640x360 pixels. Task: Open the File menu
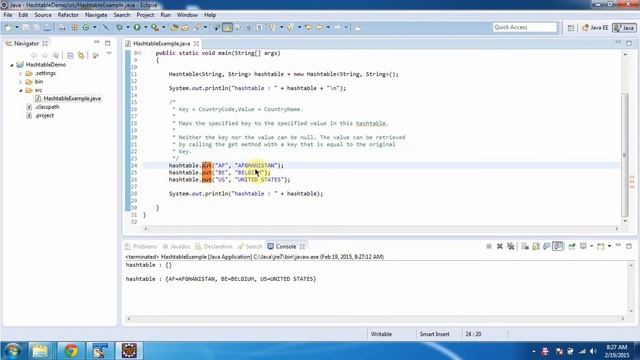(8, 15)
